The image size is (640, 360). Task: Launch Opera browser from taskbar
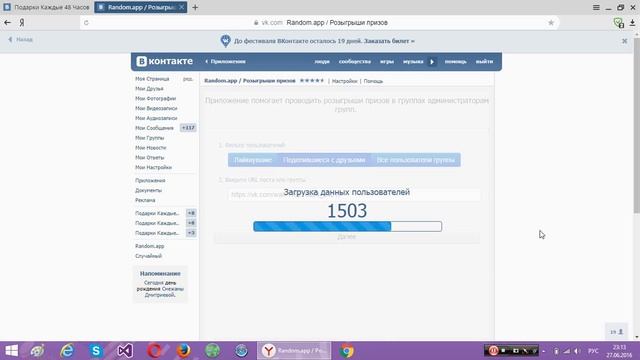[154, 351]
